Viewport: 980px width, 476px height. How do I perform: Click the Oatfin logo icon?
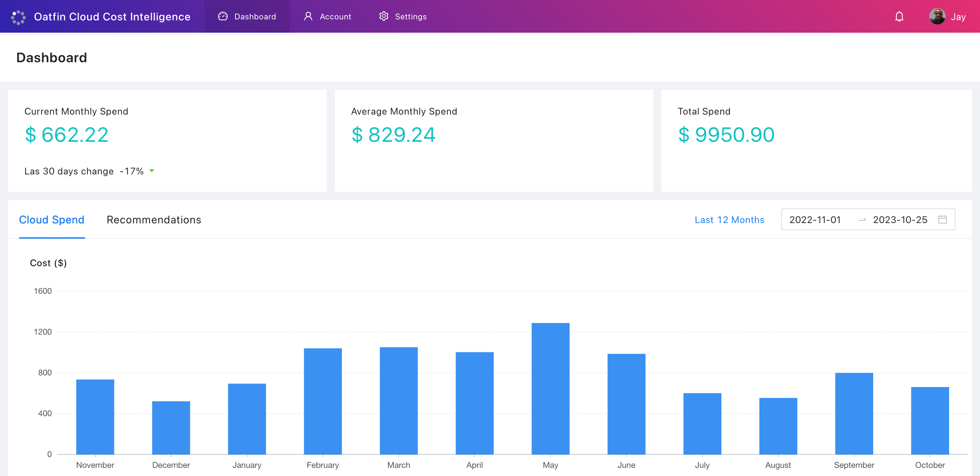point(18,16)
